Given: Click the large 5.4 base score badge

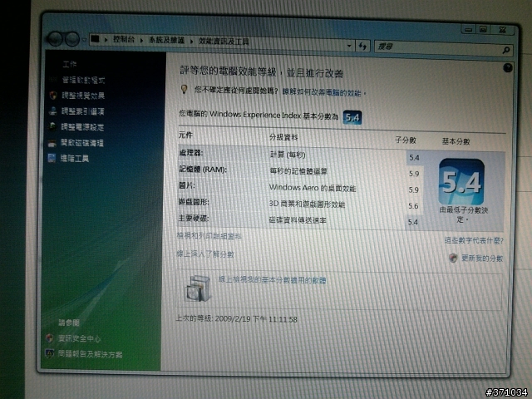Looking at the screenshot, I should [461, 182].
